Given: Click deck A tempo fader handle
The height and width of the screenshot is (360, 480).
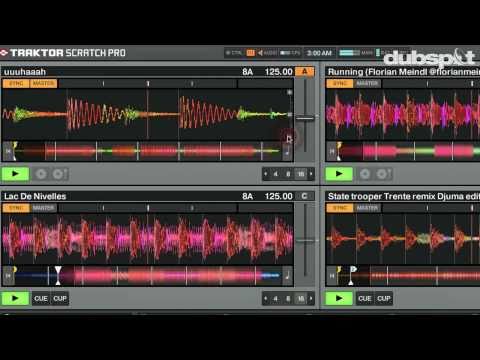Looking at the screenshot, I should click(305, 118).
